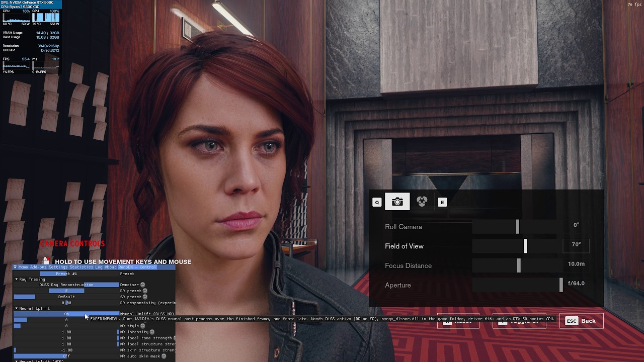Adjust the NR style slider
Viewport: 644px width, 362px height.
coord(66,326)
